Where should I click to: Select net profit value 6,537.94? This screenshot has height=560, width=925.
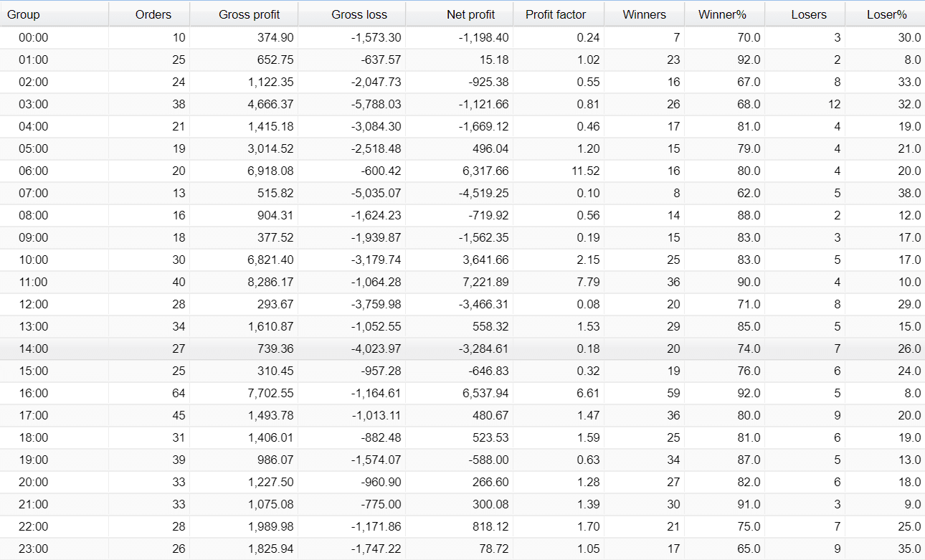[x=486, y=394]
